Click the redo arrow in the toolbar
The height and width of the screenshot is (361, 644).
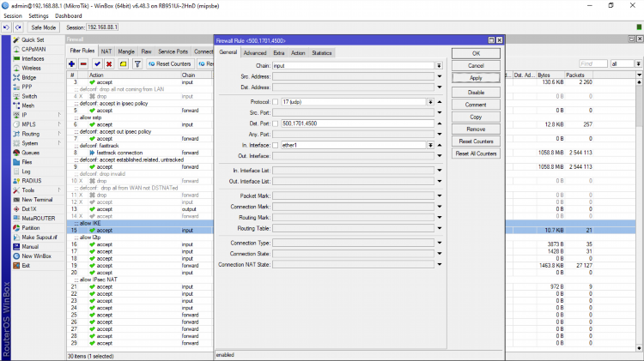pos(18,27)
